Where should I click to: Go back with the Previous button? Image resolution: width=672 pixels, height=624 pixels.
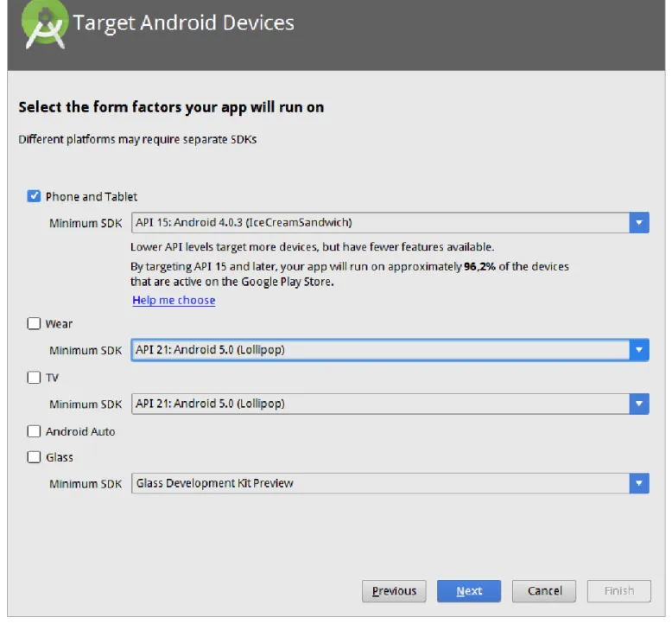pyautogui.click(x=394, y=591)
